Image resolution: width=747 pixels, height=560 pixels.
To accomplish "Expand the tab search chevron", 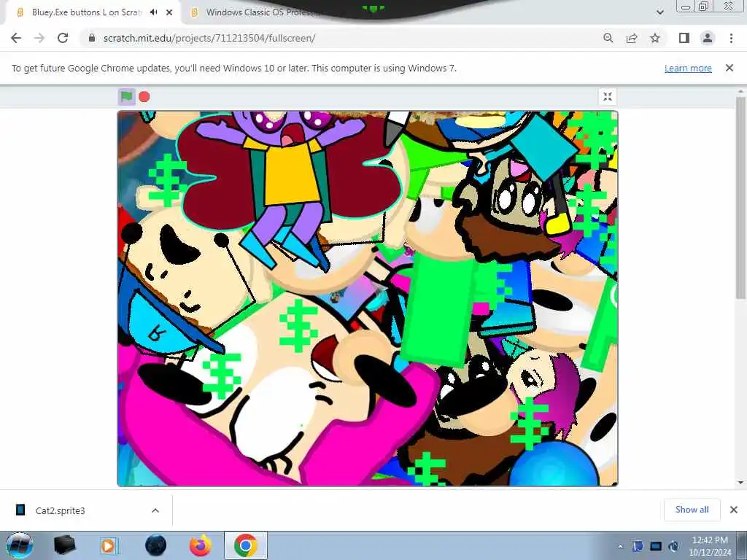I will [x=659, y=12].
